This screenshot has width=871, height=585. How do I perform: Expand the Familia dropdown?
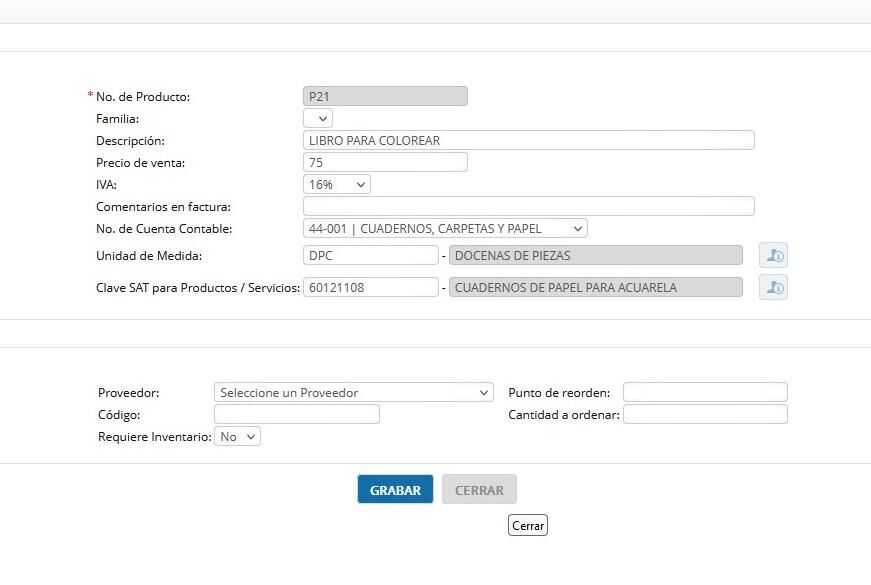318,118
